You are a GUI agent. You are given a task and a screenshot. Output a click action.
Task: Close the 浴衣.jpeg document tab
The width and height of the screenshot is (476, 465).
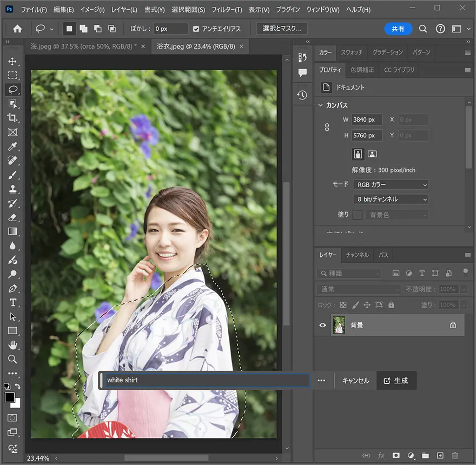[241, 46]
